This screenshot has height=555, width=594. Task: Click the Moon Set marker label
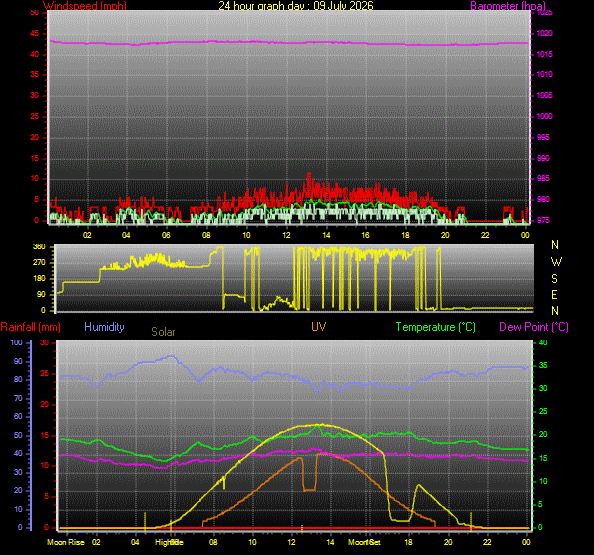click(x=364, y=542)
